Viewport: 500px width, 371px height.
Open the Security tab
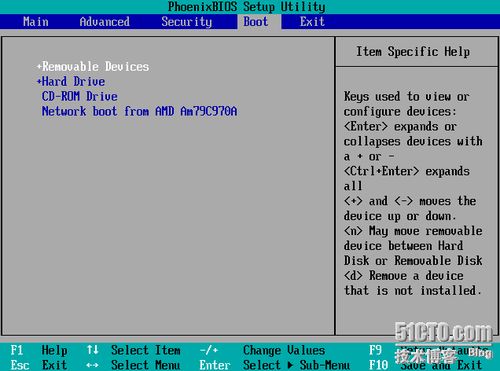187,22
